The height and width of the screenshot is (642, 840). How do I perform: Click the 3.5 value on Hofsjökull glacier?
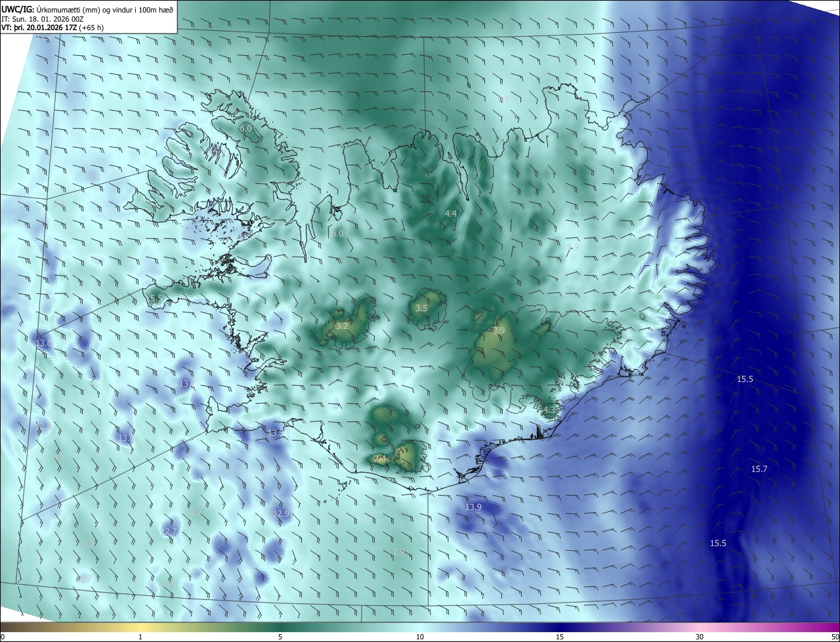[421, 308]
